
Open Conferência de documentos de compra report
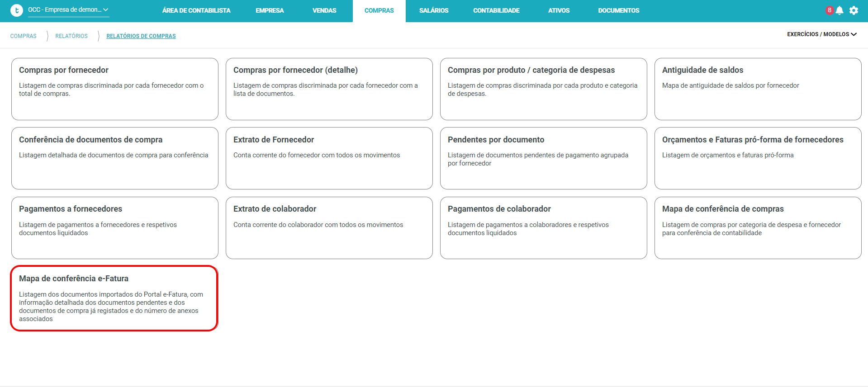coord(115,158)
